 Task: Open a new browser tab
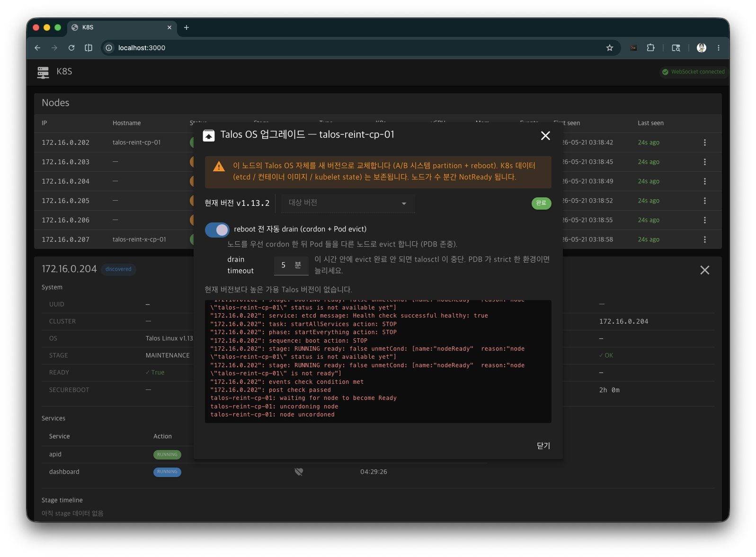tap(187, 27)
